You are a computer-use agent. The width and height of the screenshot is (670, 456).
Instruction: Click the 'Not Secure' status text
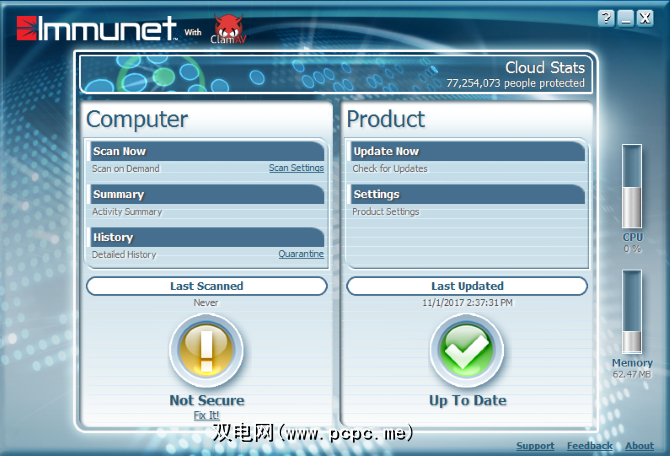207,400
